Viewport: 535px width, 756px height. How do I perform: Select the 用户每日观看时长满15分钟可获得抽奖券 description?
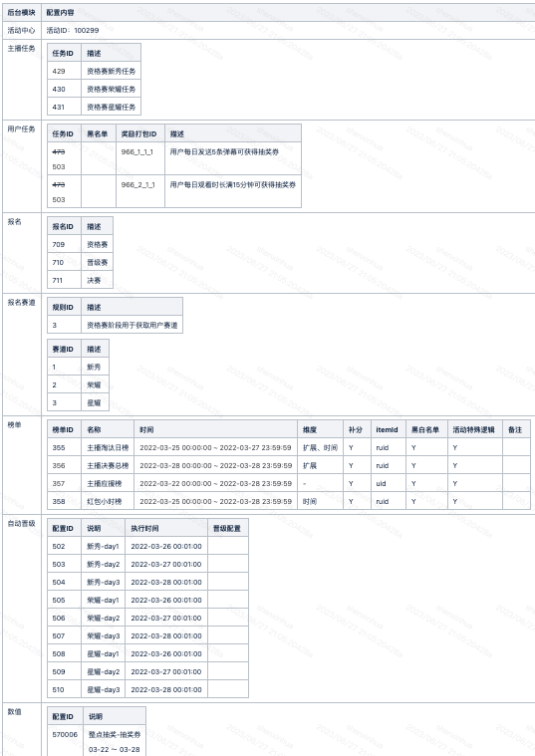[x=233, y=184]
